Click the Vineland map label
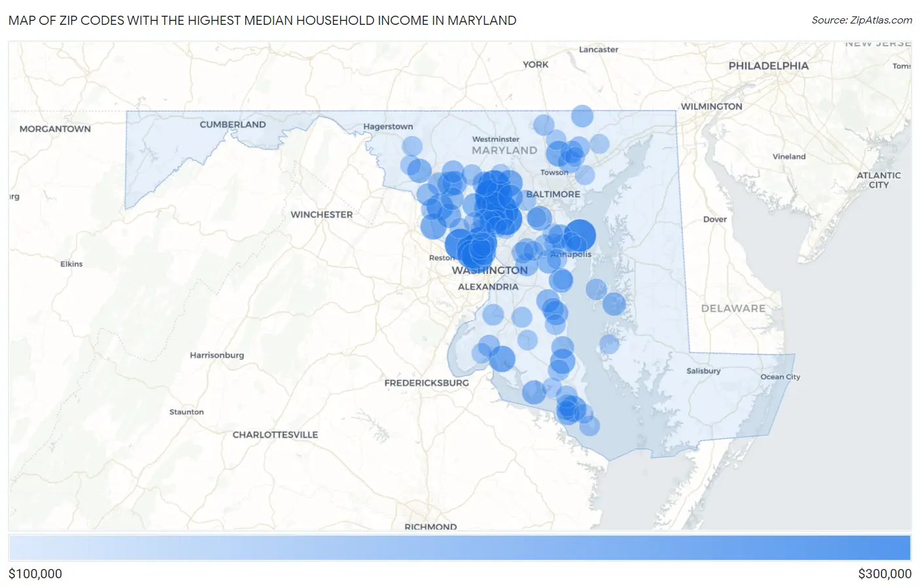The image size is (920, 588). [x=788, y=156]
